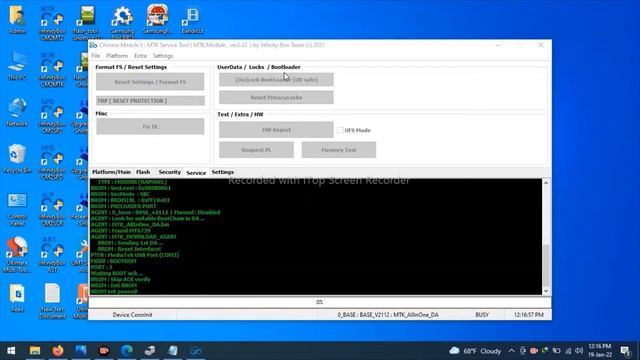Open the Samsung red mascot shortcut
Image resolution: width=640 pixels, height=360 pixels.
click(158, 19)
